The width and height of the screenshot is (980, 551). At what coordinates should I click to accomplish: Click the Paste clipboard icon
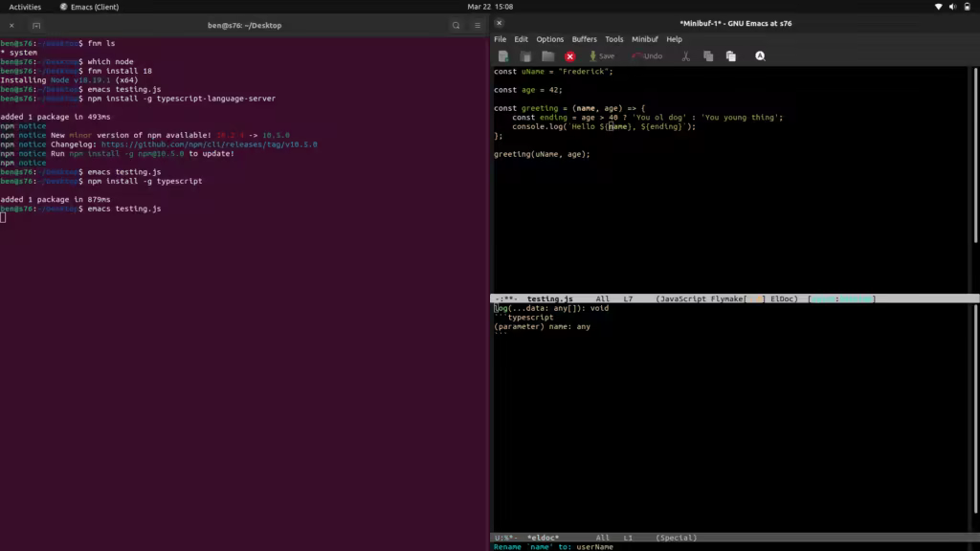click(730, 56)
